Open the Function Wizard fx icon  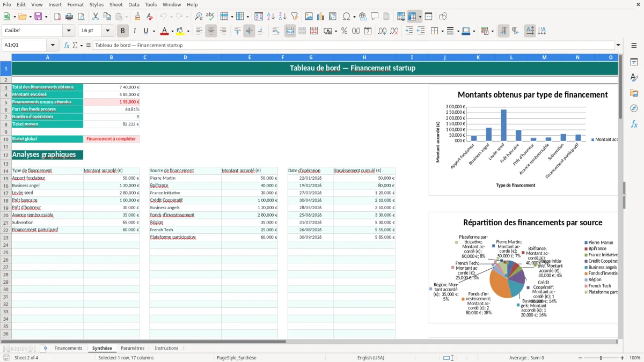click(x=67, y=45)
